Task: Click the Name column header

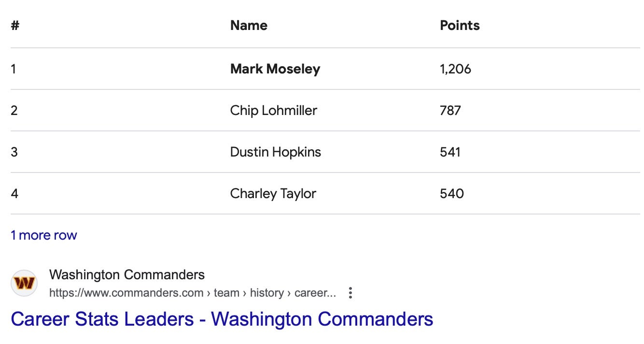Action: (x=249, y=26)
